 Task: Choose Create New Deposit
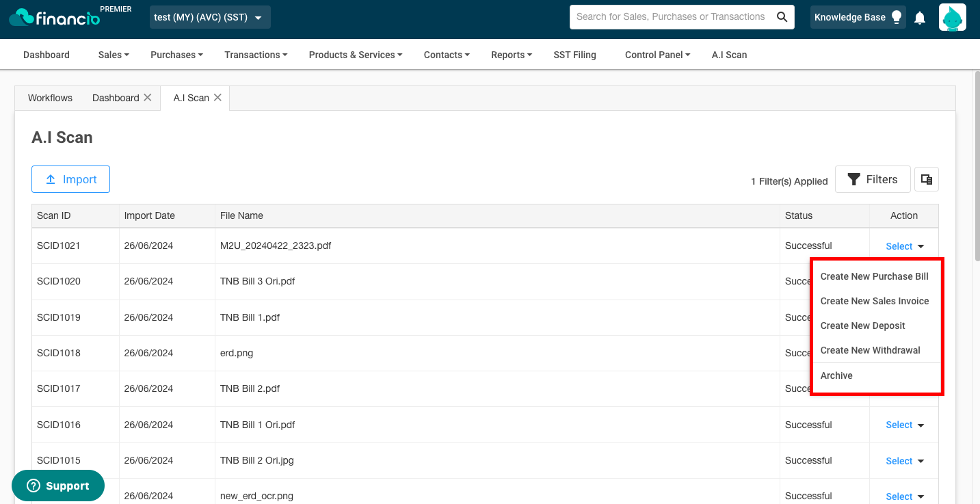(863, 326)
